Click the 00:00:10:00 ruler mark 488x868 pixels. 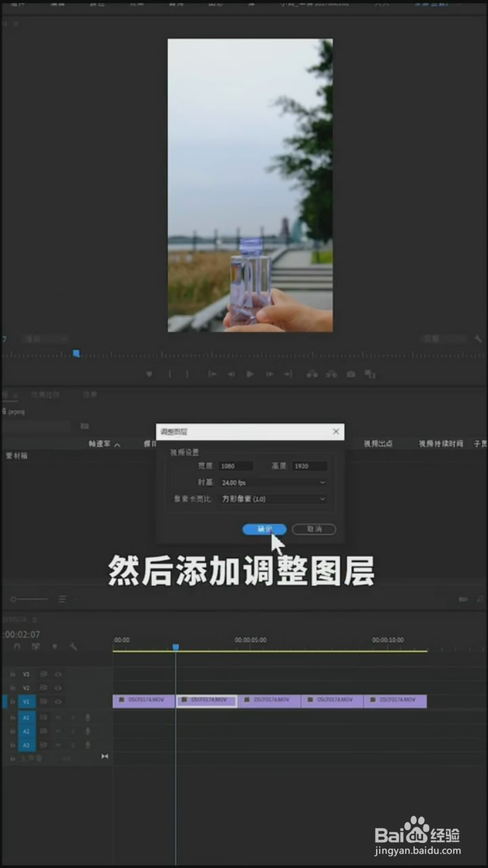pos(388,639)
